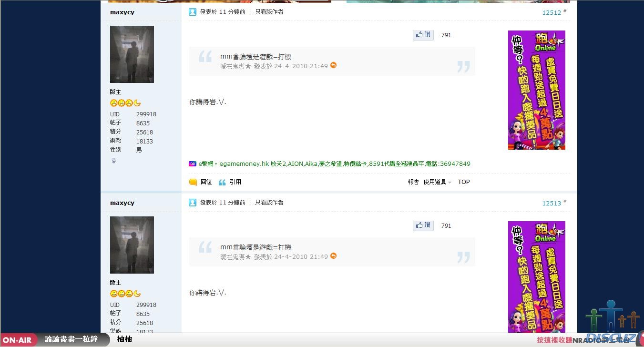Click the reply text 你講得岩 in post 12512
Image resolution: width=644 pixels, height=347 pixels.
click(x=208, y=102)
